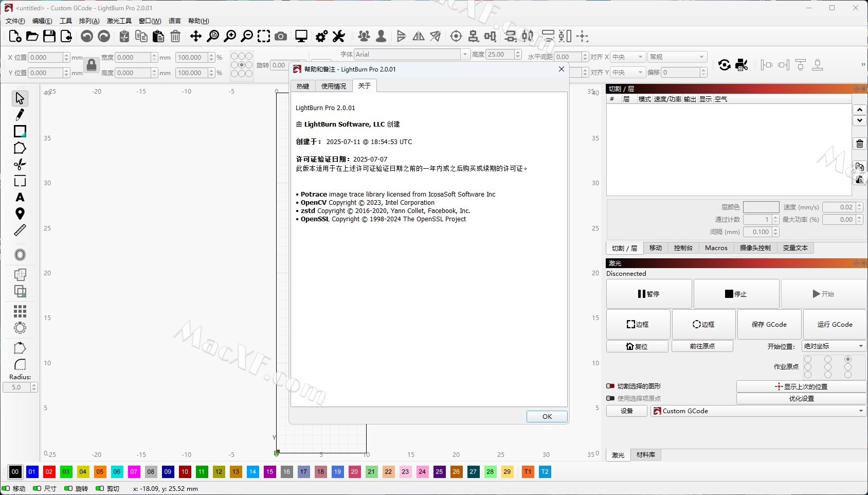This screenshot has width=868, height=495.
Task: Toggle the 使用选择项原点 switch
Action: (x=610, y=398)
